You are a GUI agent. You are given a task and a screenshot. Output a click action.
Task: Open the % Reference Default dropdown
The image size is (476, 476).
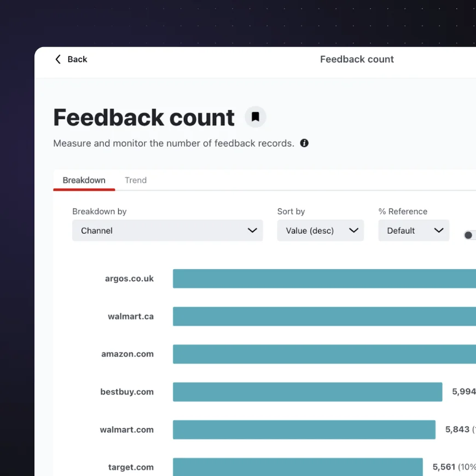tap(414, 230)
